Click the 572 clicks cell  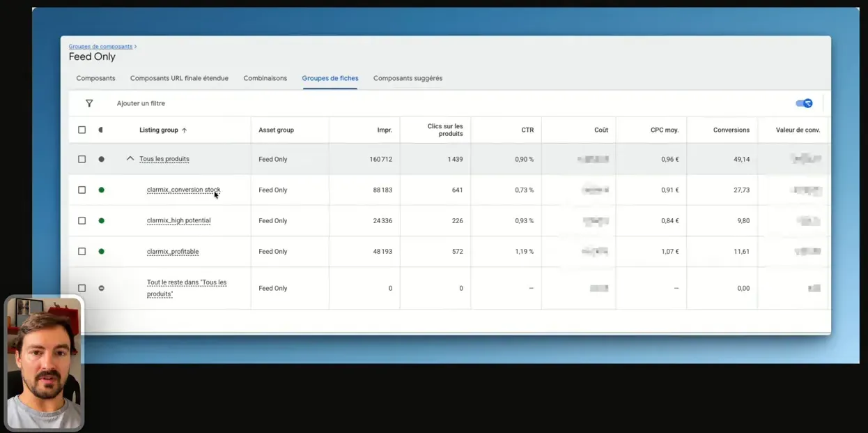click(457, 251)
